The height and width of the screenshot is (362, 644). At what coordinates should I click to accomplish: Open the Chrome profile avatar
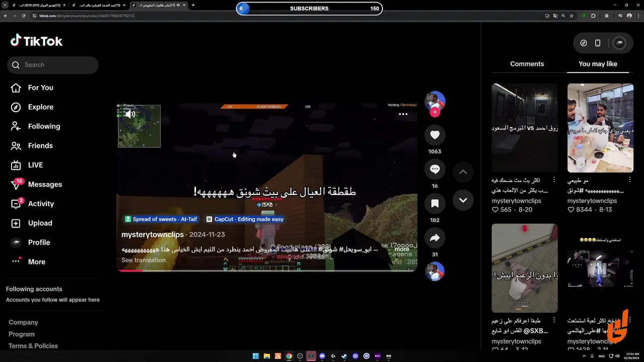629,16
